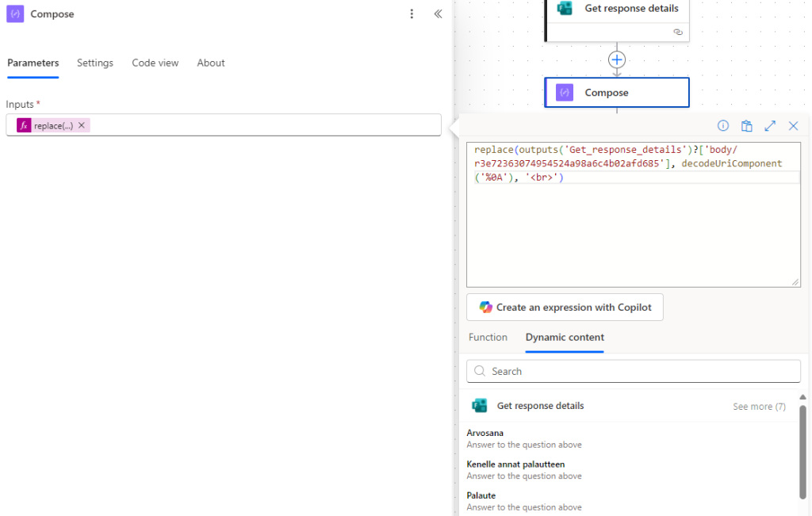
Task: Close the expression editor popup
Action: (793, 126)
